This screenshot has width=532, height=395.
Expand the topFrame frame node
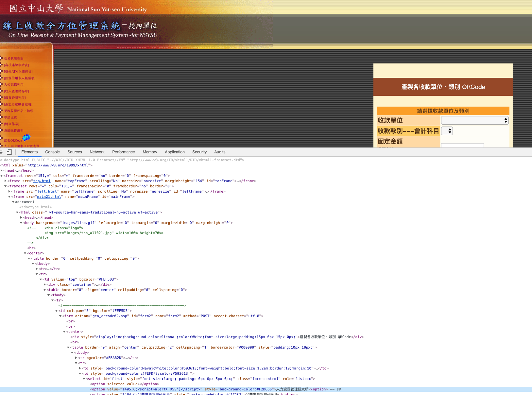(6, 181)
